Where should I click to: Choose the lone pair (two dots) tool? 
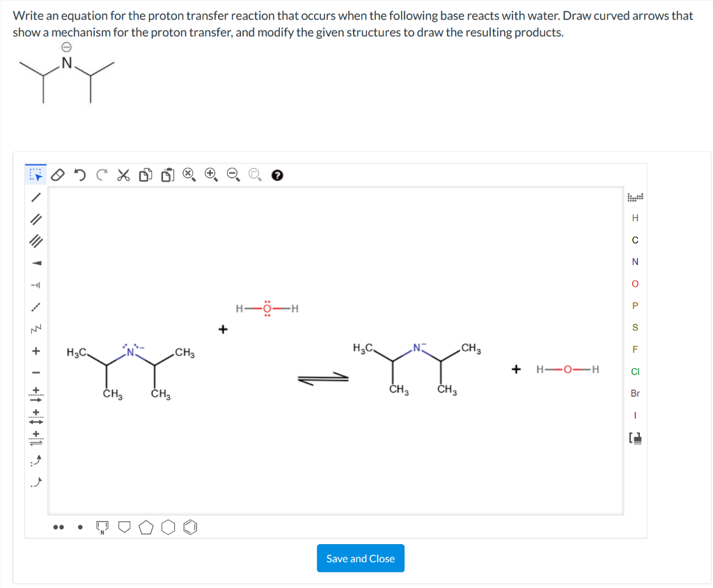coord(57,527)
